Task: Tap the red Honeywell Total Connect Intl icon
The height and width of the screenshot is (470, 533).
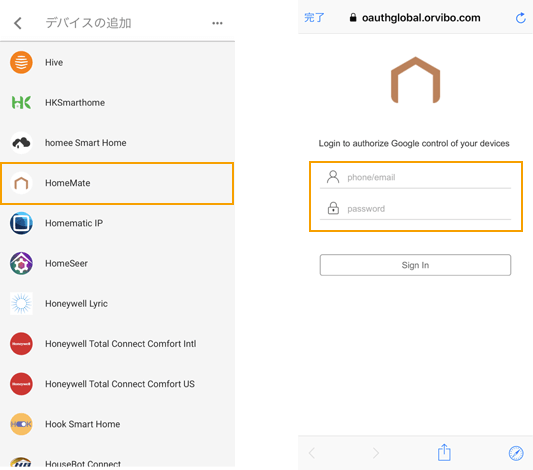Action: [21, 344]
